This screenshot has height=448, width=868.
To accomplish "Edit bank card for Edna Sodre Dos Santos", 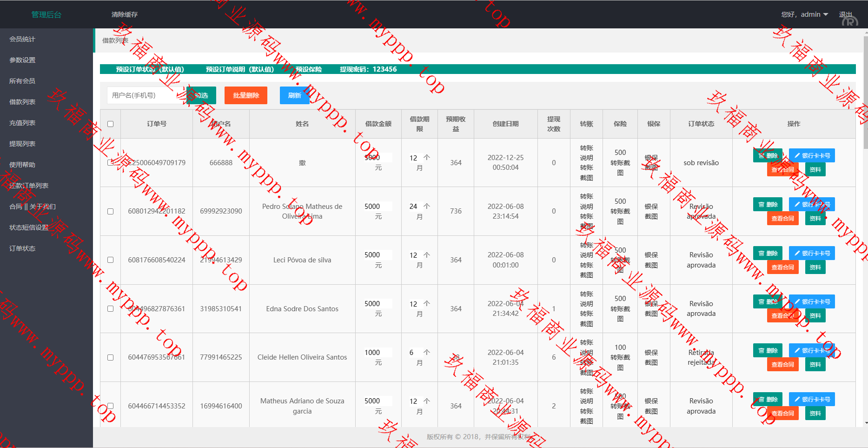I will point(812,301).
